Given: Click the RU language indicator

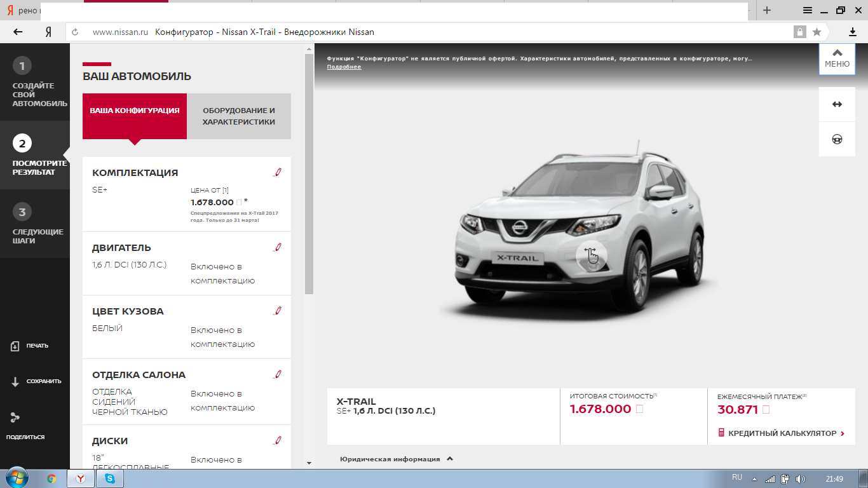Looking at the screenshot, I should [x=737, y=477].
